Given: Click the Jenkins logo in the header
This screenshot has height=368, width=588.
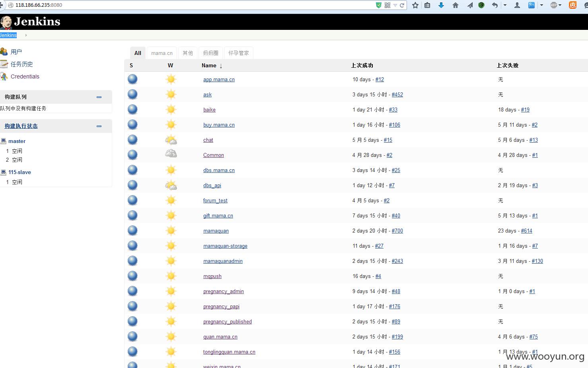Looking at the screenshot, I should coord(30,22).
